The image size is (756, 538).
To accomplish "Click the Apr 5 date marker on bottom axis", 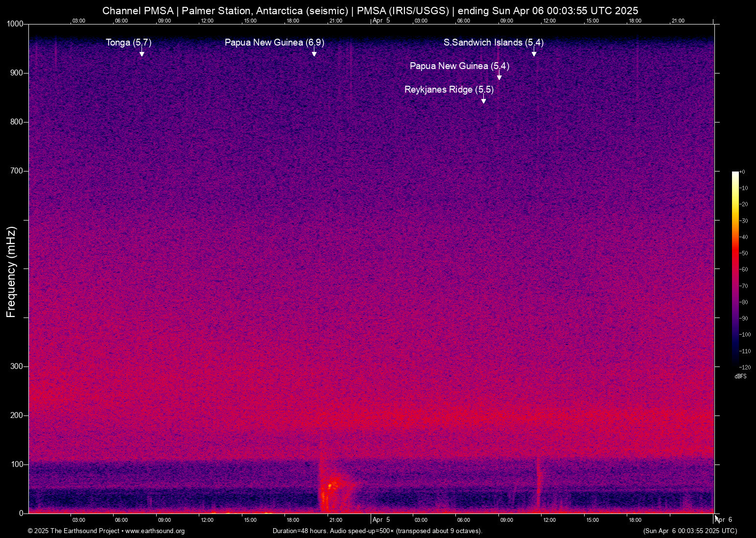I will pyautogui.click(x=381, y=520).
